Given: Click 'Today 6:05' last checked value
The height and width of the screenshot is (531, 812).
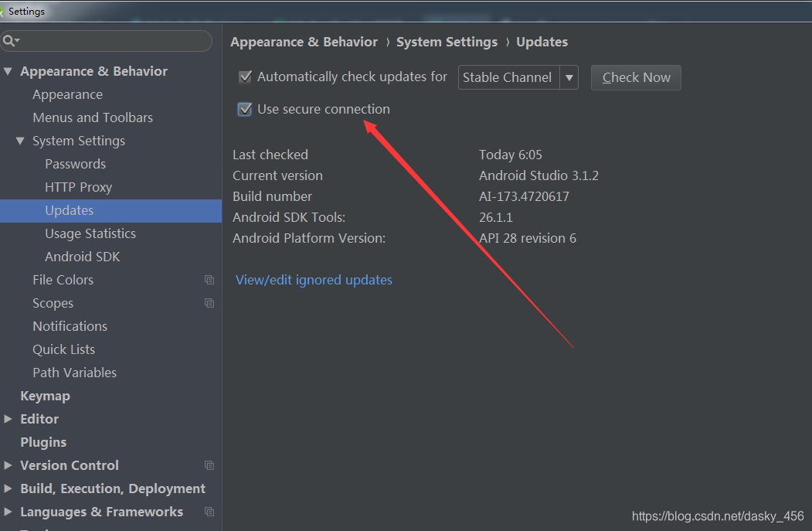Looking at the screenshot, I should click(x=511, y=155).
